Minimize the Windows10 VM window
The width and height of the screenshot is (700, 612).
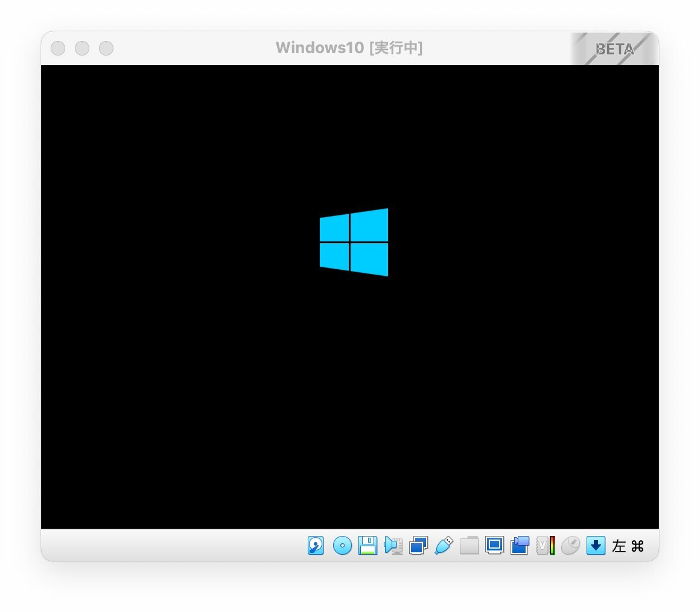(82, 48)
